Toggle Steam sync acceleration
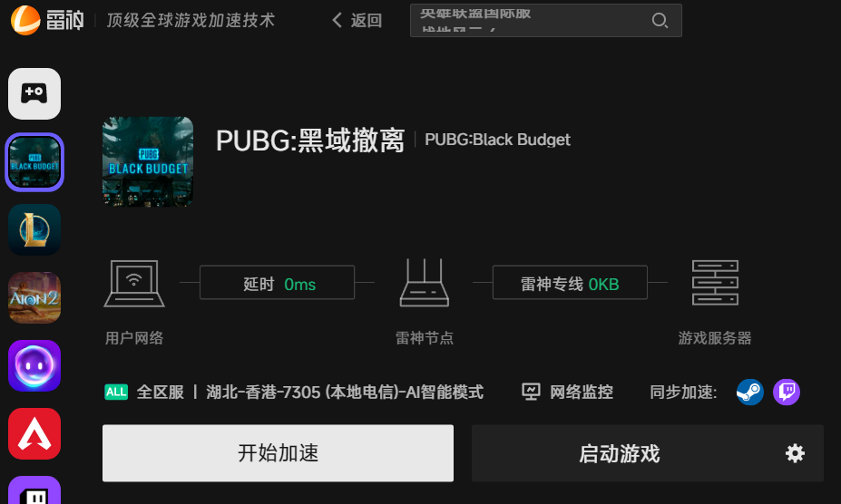Image resolution: width=841 pixels, height=504 pixels. click(749, 392)
